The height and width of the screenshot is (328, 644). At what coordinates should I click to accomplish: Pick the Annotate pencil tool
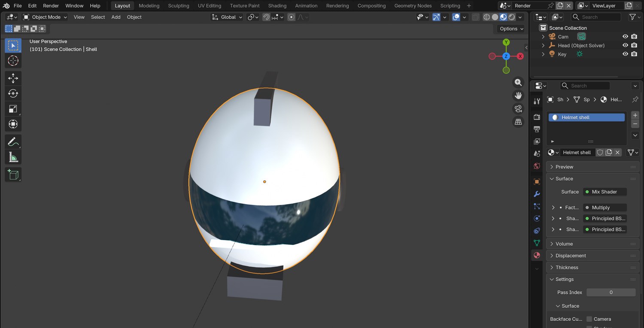pyautogui.click(x=13, y=142)
